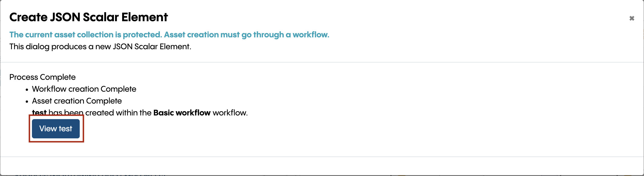This screenshot has height=176, width=644.
Task: Click the "created within the" message text
Action: click(118, 113)
